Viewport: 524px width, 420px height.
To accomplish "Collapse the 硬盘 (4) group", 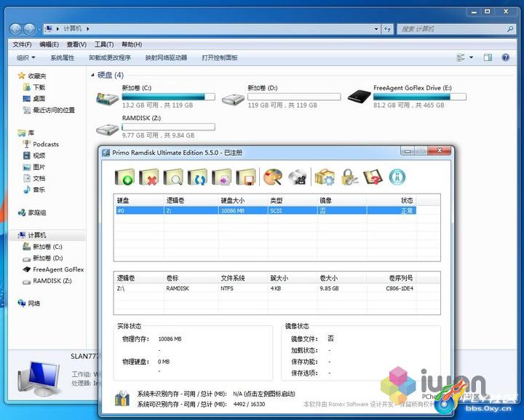I will [92, 75].
